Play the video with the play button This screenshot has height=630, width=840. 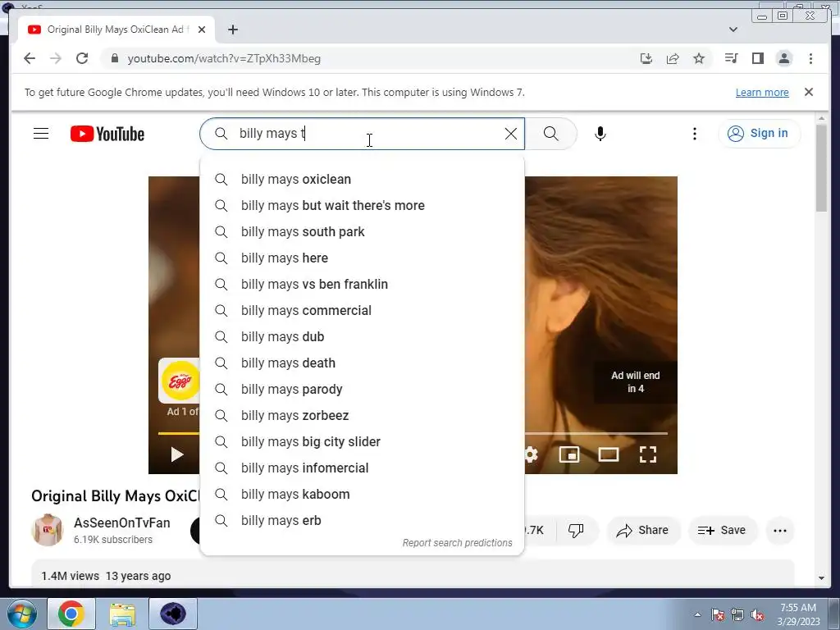[177, 454]
